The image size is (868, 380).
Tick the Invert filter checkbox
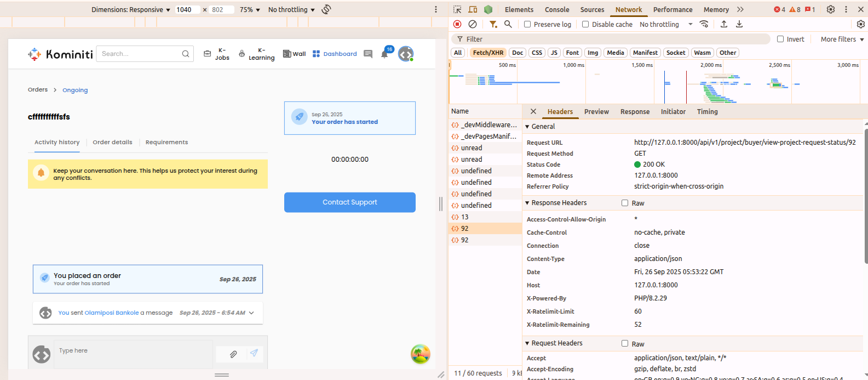780,39
